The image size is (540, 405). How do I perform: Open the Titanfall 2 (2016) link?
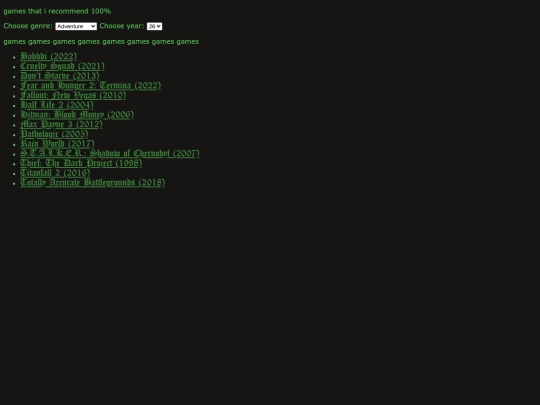[x=55, y=172]
